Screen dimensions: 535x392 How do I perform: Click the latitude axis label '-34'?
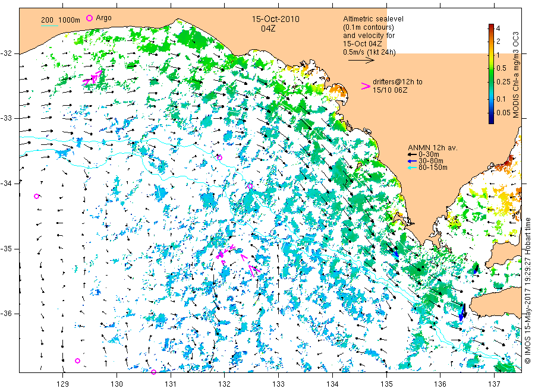click(x=6, y=184)
